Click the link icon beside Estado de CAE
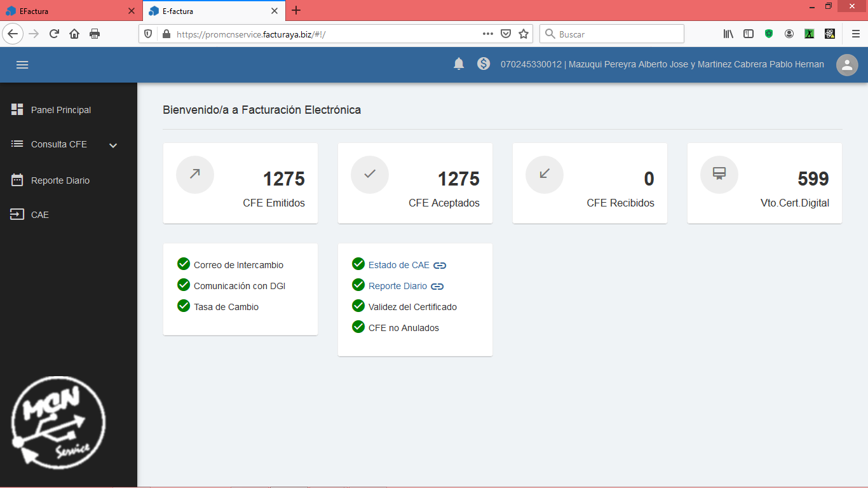 coord(440,266)
